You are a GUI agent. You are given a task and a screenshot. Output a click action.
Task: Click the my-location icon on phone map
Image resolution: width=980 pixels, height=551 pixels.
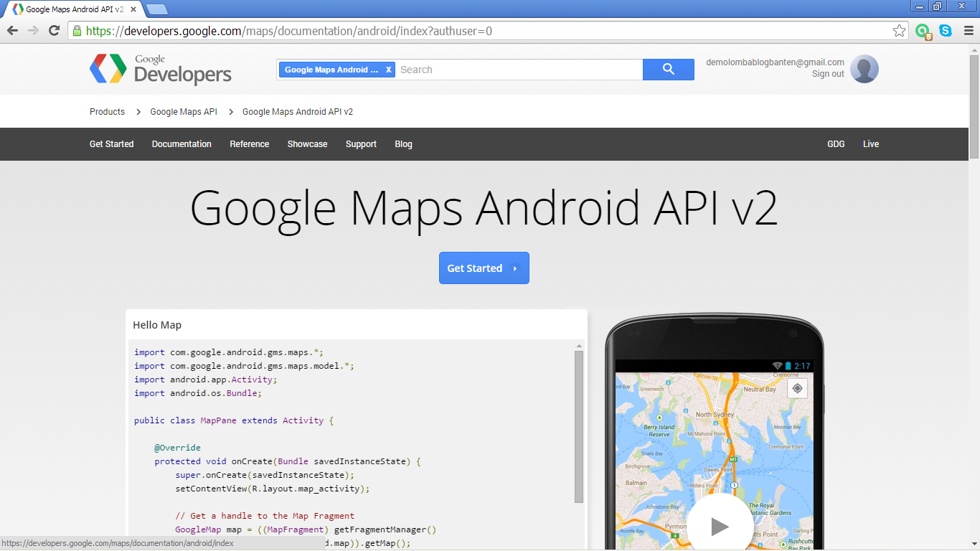[x=797, y=389]
